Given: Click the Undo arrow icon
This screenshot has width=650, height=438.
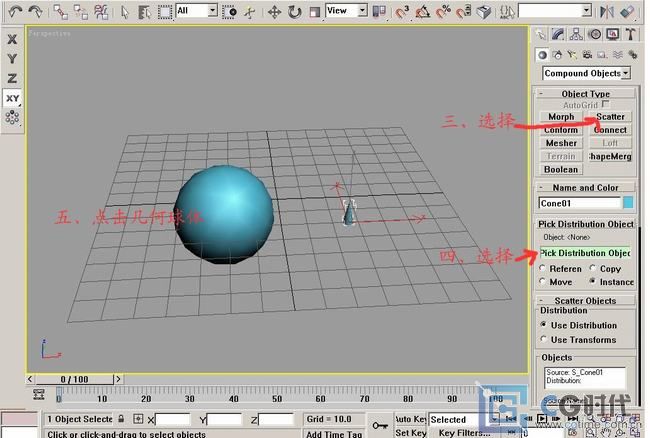Looking at the screenshot, I should (x=14, y=12).
